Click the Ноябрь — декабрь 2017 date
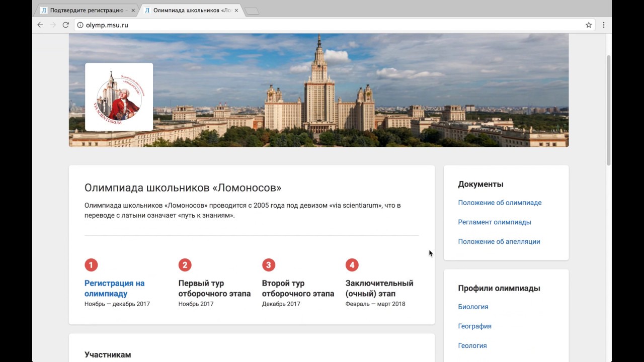Screen dimensions: 644x362 [117, 304]
